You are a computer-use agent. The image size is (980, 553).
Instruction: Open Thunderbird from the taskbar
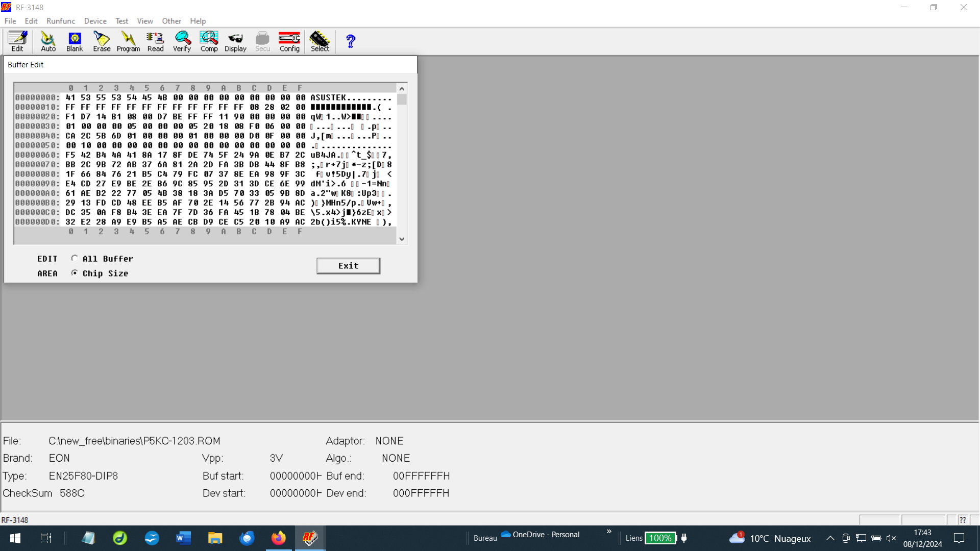[x=247, y=538]
